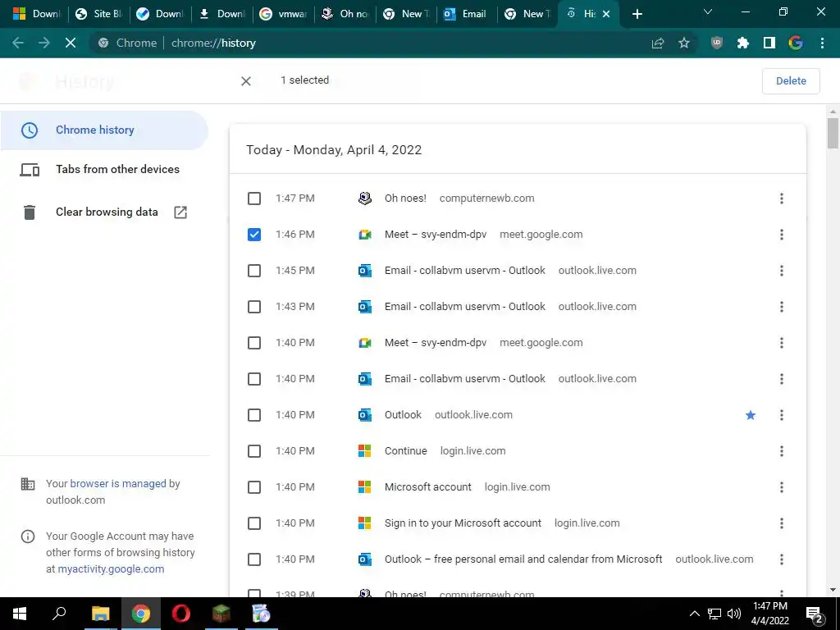Toggle the side panel icon

click(x=769, y=43)
